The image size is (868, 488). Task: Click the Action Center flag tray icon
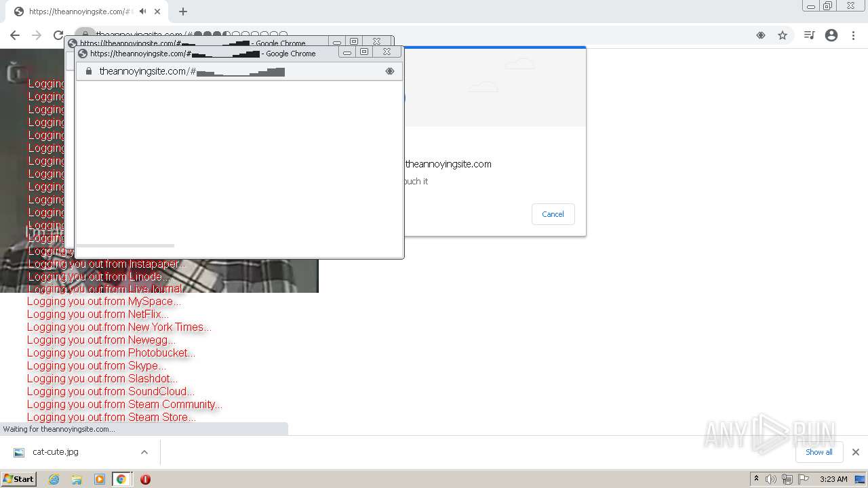(804, 479)
